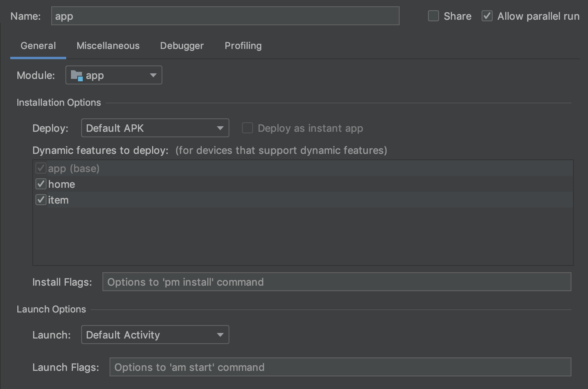Open the Profiling tab
This screenshot has width=588, height=389.
[243, 46]
